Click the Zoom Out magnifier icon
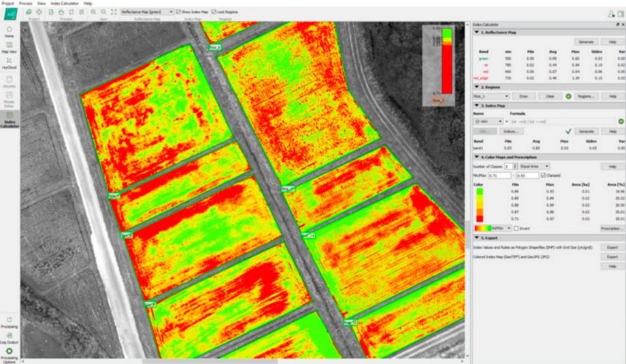Image resolution: width=626 pixels, height=364 pixels. pos(103,12)
